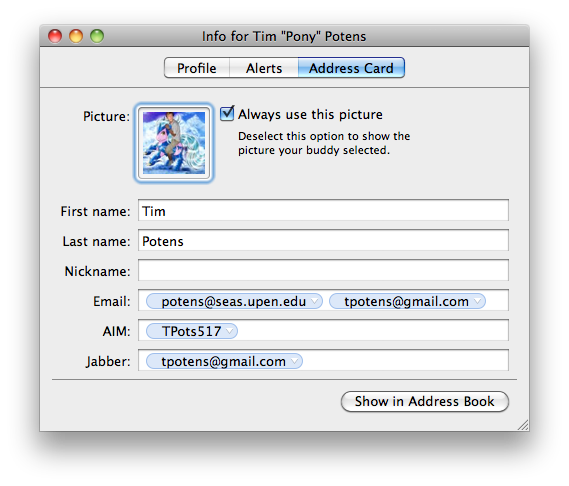The width and height of the screenshot is (569, 486).
Task: Minimize window using yellow button
Action: [x=76, y=36]
